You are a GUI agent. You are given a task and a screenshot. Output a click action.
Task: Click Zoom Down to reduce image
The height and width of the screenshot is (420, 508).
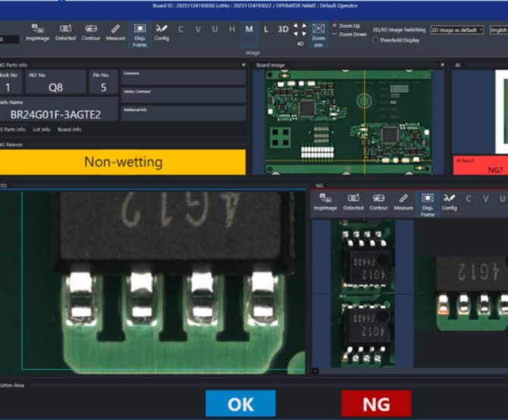pyautogui.click(x=350, y=34)
